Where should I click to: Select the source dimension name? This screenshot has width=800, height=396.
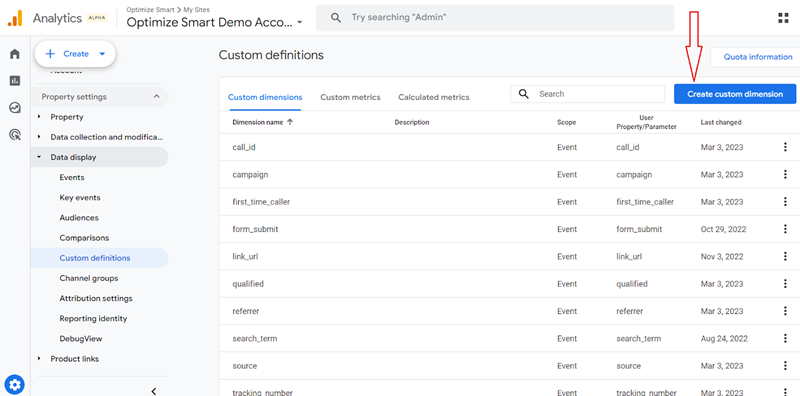[244, 366]
